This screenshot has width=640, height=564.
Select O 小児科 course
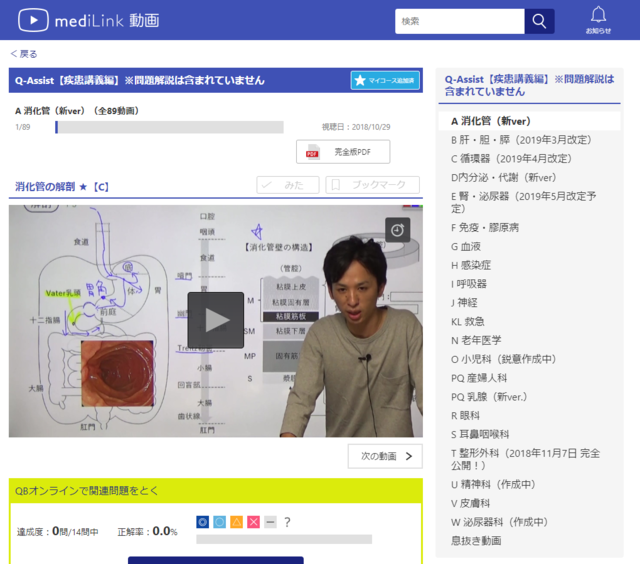pyautogui.click(x=504, y=359)
